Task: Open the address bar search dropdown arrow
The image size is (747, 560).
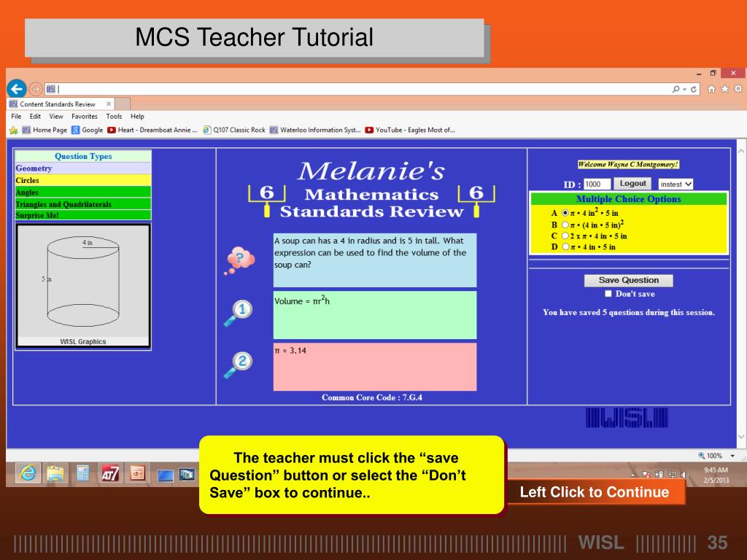Action: [684, 90]
